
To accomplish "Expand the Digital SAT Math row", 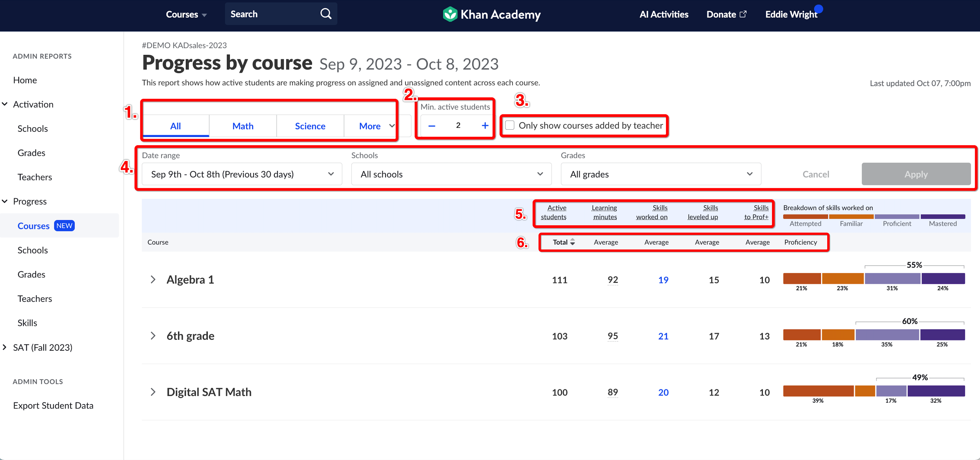I will click(x=153, y=392).
